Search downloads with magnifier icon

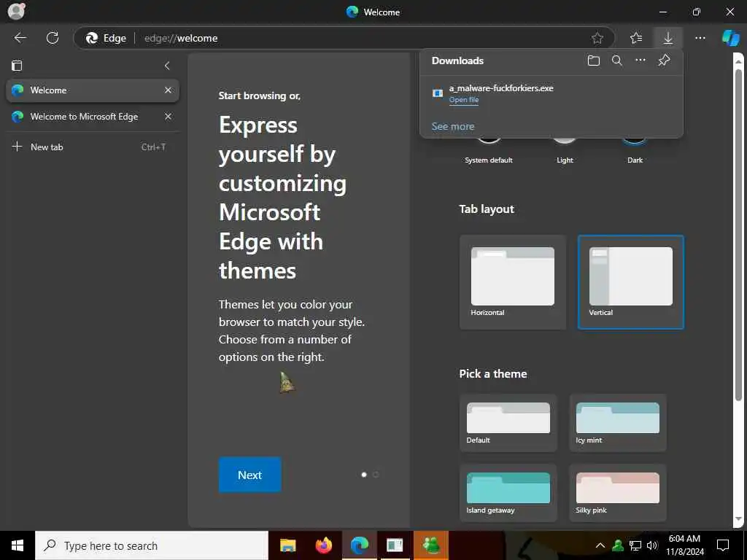click(x=617, y=61)
